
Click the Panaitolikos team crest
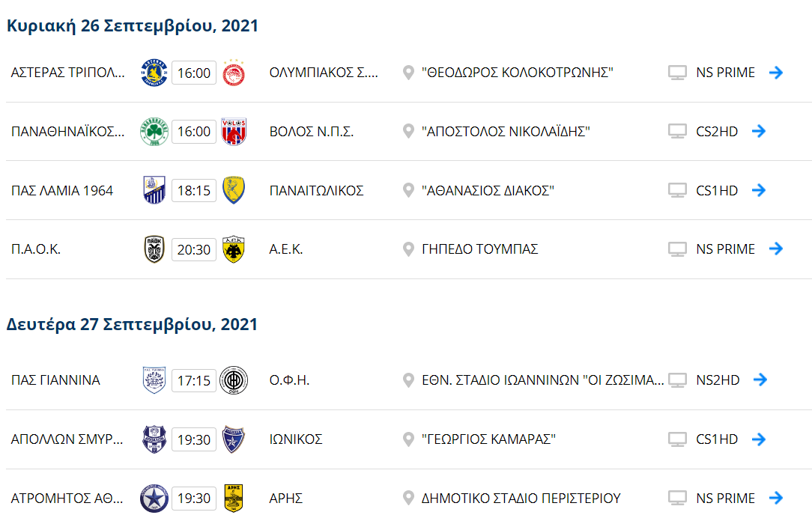click(x=234, y=191)
